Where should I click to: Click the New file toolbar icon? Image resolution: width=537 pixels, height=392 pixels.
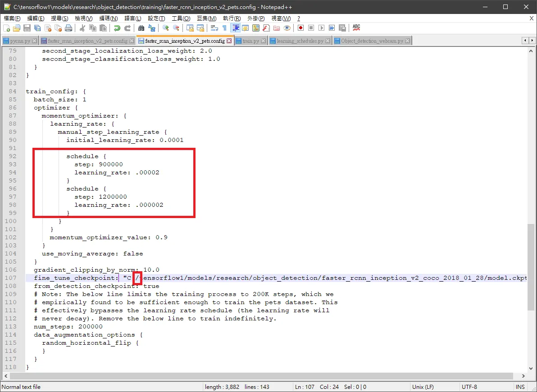(x=6, y=28)
